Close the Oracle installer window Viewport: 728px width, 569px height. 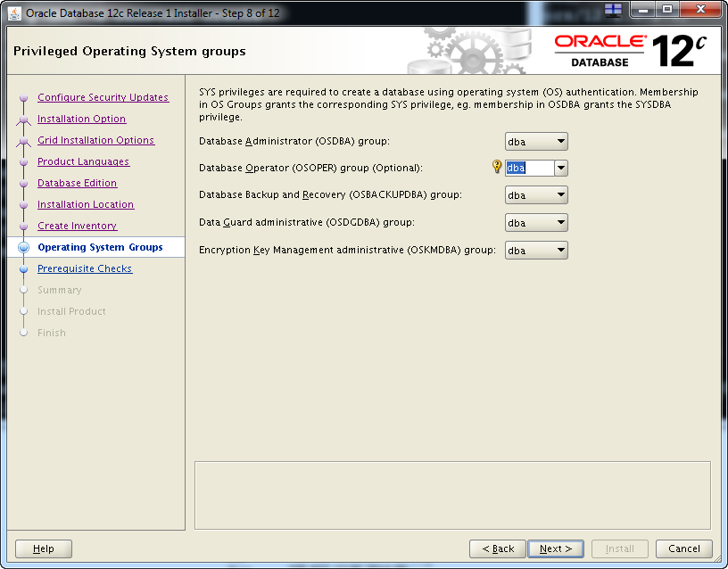click(x=701, y=9)
